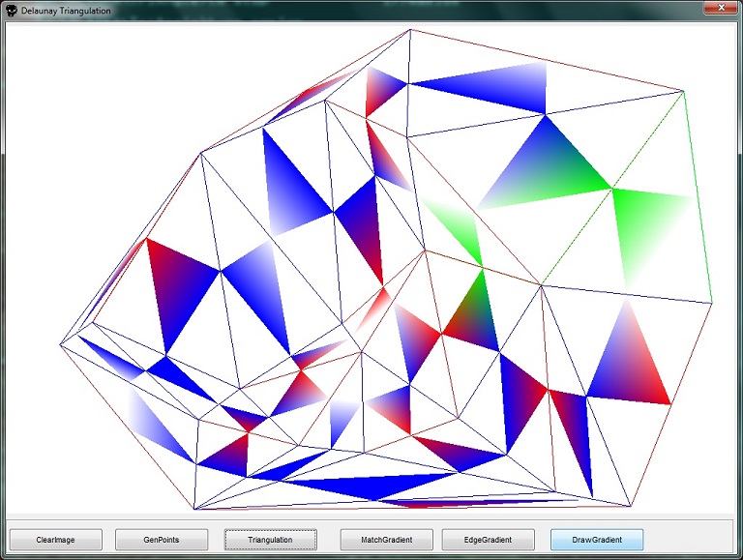The image size is (743, 560).
Task: Click the topmost vertex of the triangulation
Action: click(x=411, y=29)
